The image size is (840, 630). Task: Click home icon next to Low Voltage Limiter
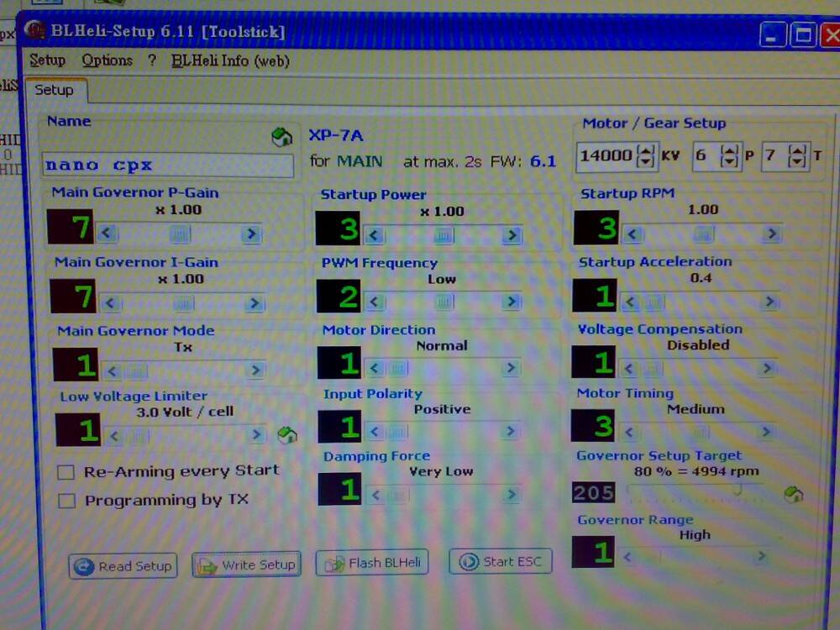[287, 435]
